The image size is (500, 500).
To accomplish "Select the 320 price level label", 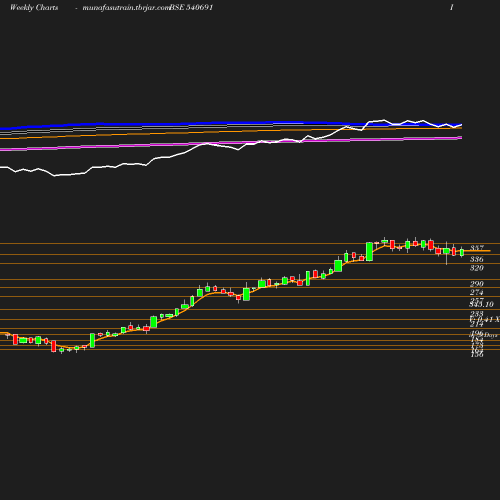I will [x=477, y=268].
